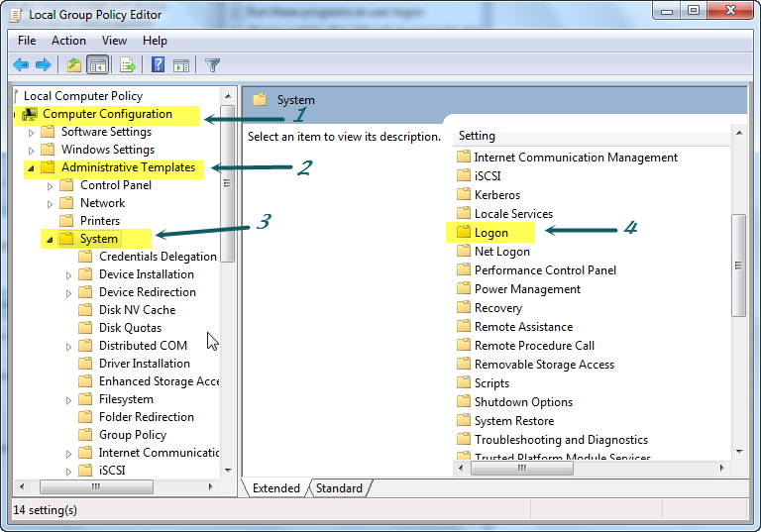
Task: Click the folder icon beside Logon
Action: coord(464,232)
